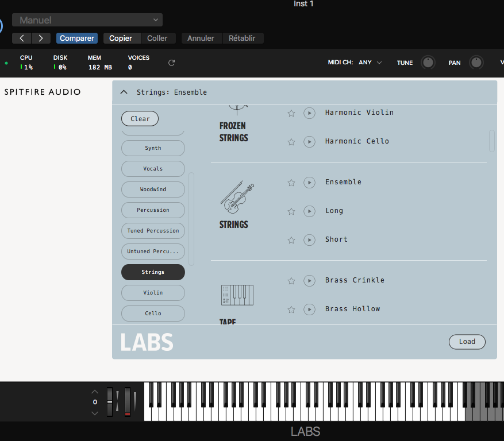Star the Harmonic Cello preset

291,142
